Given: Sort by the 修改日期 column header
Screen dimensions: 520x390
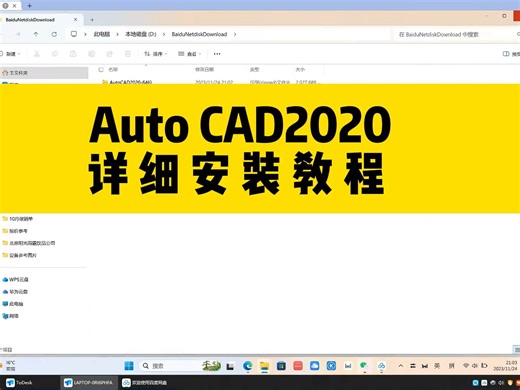Looking at the screenshot, I should point(204,69).
